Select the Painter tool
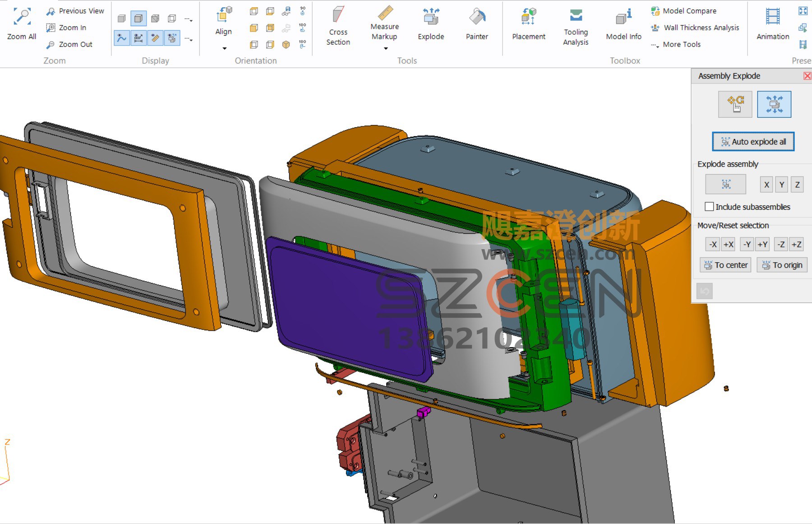Image resolution: width=812 pixels, height=524 pixels. tap(477, 24)
